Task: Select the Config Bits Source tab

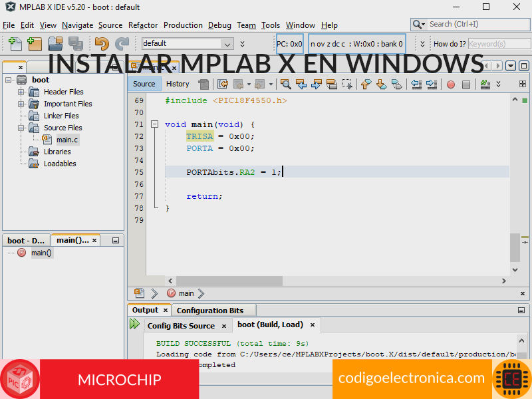Action: (181, 326)
